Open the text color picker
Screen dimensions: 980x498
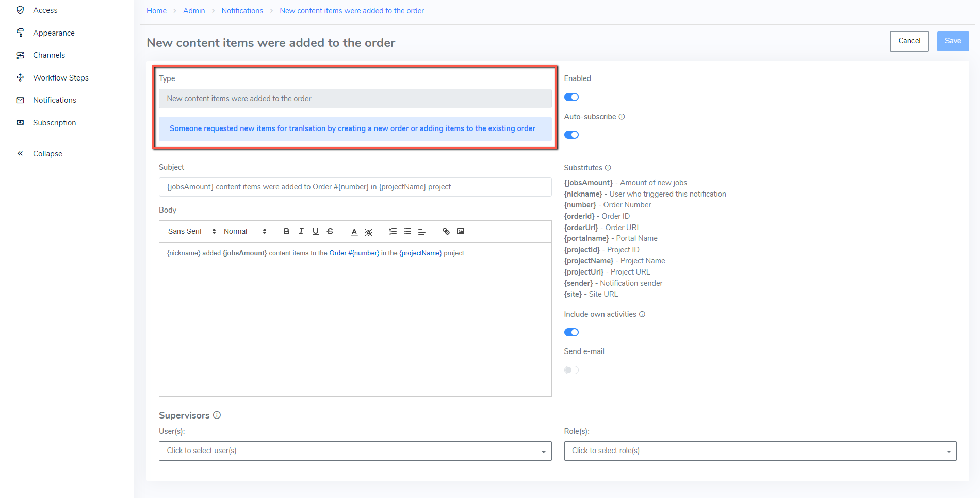point(354,231)
